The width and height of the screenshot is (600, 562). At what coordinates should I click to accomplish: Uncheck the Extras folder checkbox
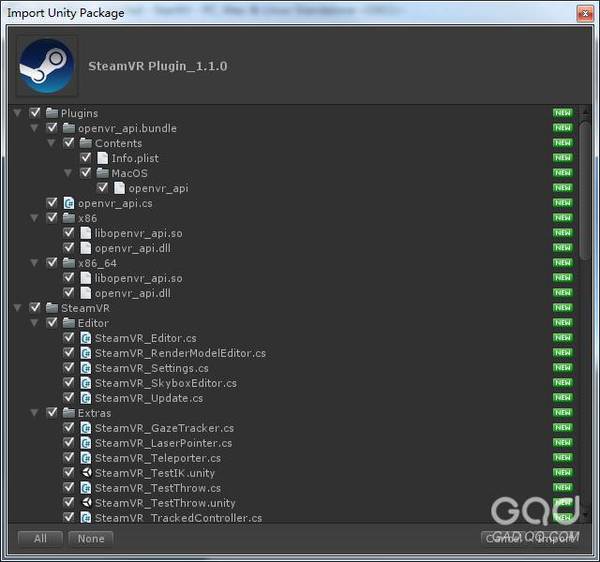pyautogui.click(x=52, y=412)
